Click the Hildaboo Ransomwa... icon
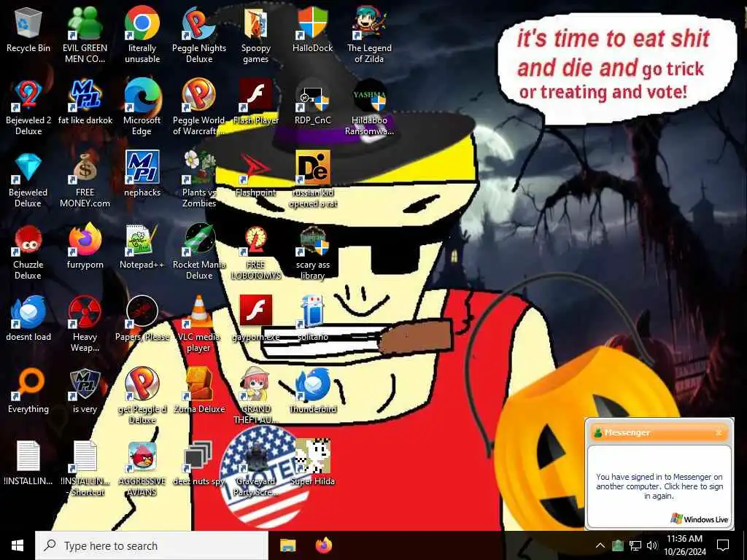The width and height of the screenshot is (747, 560). (x=369, y=96)
